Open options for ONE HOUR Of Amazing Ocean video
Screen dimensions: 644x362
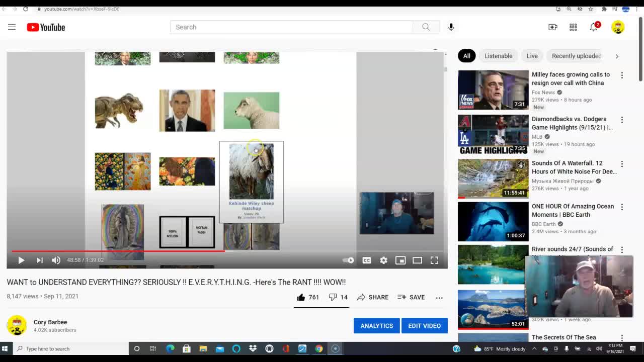622,207
